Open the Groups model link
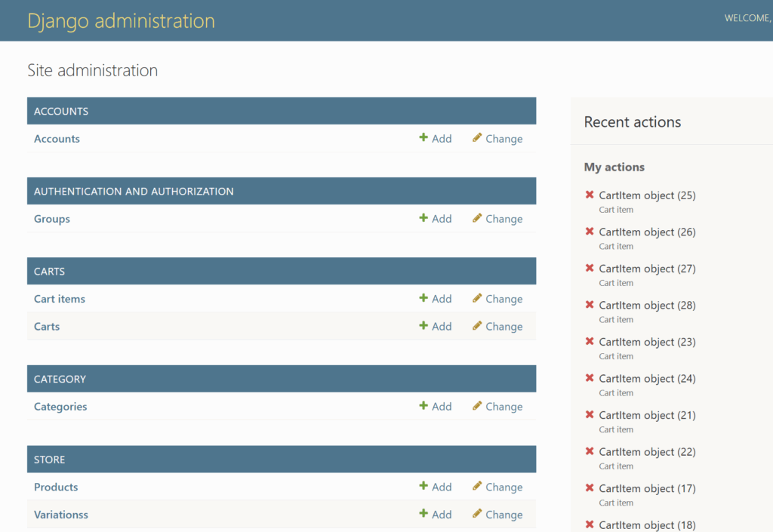Screen dimensions: 773x532 [52, 219]
